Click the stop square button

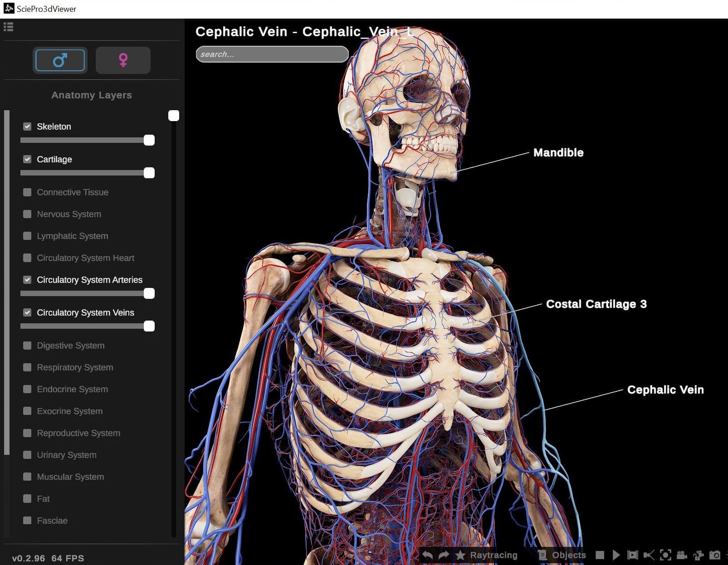point(600,555)
